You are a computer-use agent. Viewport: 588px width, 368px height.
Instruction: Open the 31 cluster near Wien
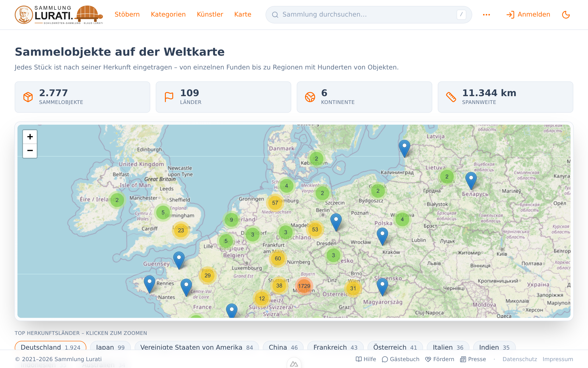coord(353,288)
